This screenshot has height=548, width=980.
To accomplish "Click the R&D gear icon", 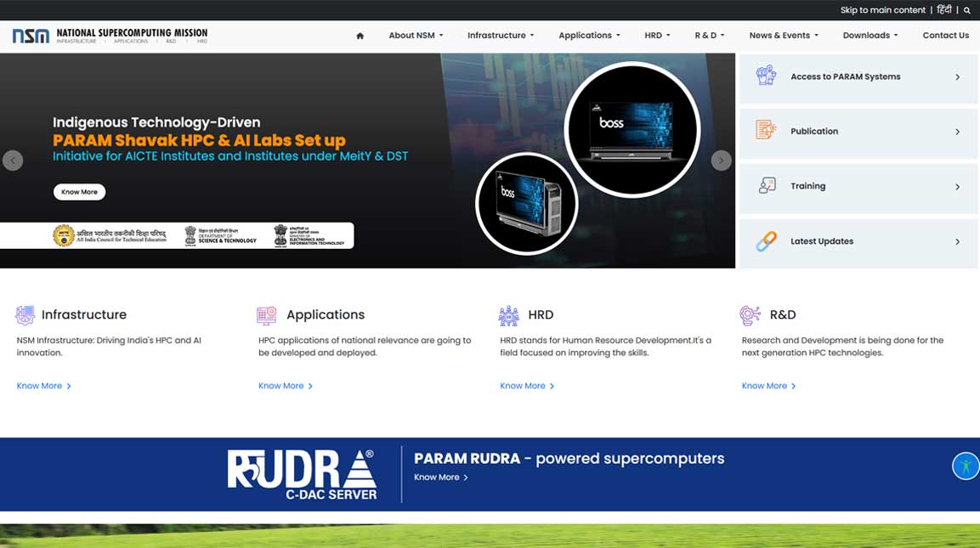I will (750, 314).
